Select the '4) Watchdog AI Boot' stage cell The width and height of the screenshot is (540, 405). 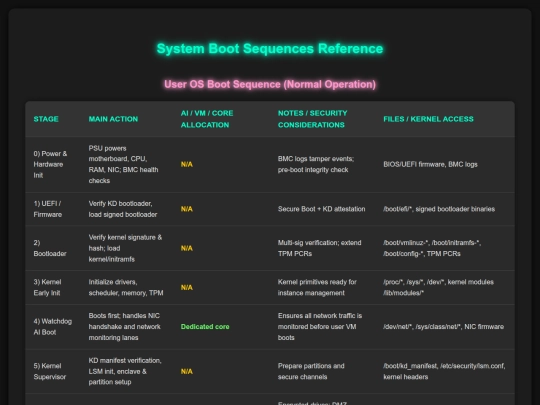tap(53, 327)
